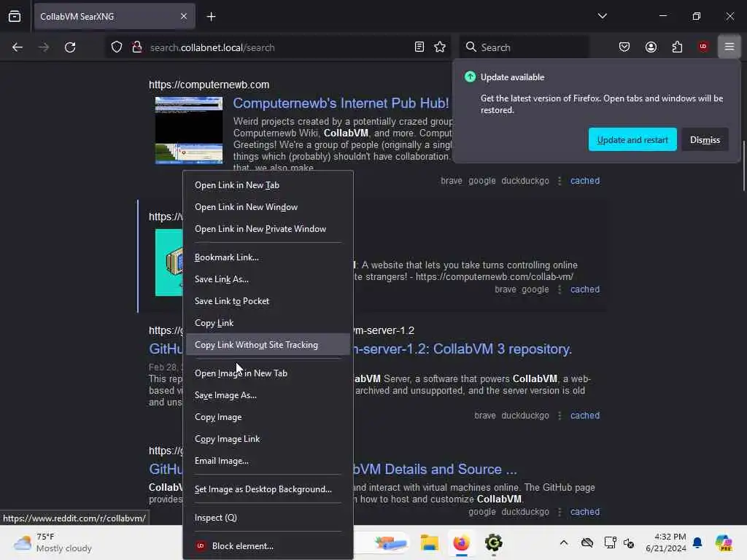The image size is (747, 560).
Task: Click Update and restart button
Action: 632,139
